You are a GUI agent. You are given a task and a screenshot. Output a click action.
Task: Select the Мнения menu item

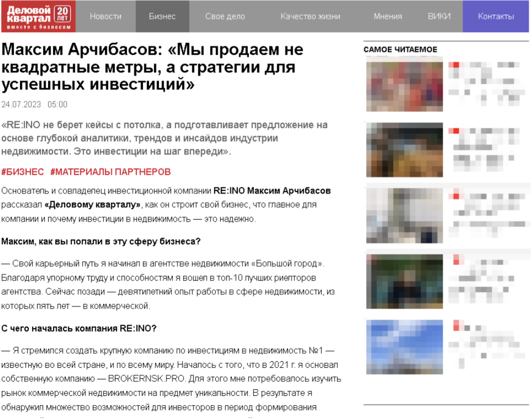point(388,16)
